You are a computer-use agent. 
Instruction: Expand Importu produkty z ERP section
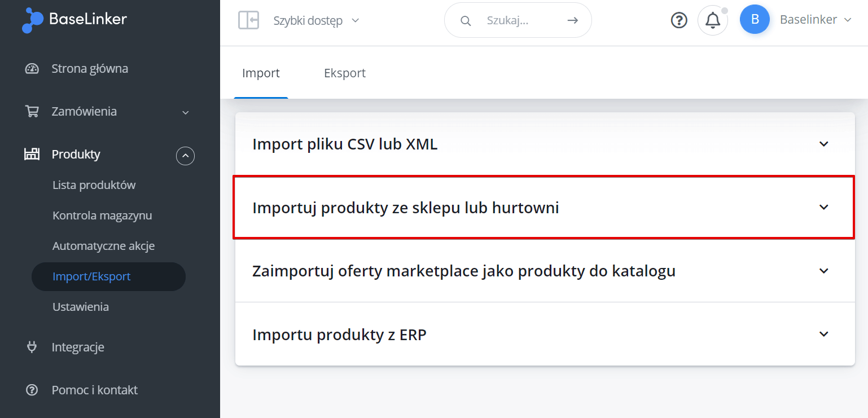point(545,335)
